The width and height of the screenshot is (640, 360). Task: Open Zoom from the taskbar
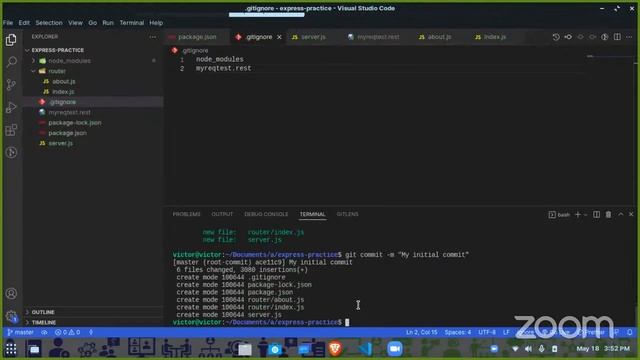(x=395, y=349)
